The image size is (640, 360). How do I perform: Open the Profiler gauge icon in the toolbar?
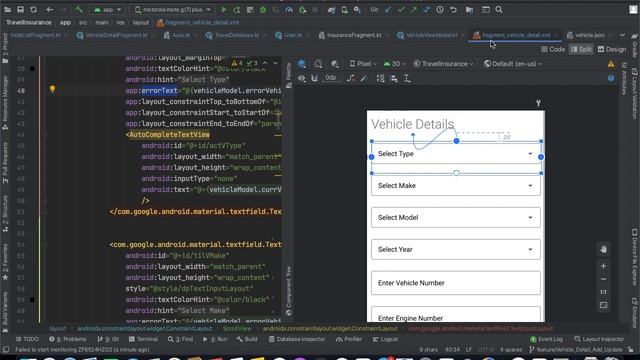coord(289,9)
